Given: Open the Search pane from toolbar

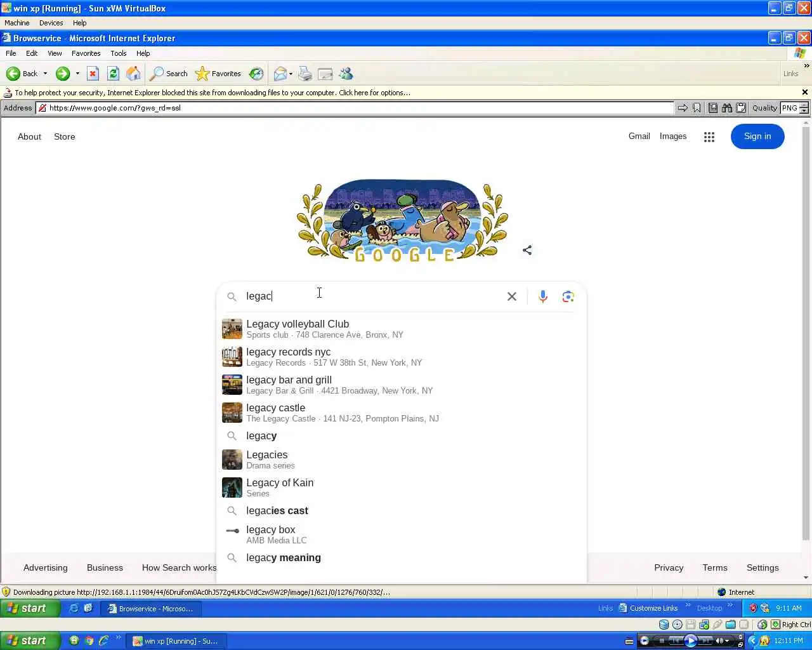Looking at the screenshot, I should pos(169,74).
